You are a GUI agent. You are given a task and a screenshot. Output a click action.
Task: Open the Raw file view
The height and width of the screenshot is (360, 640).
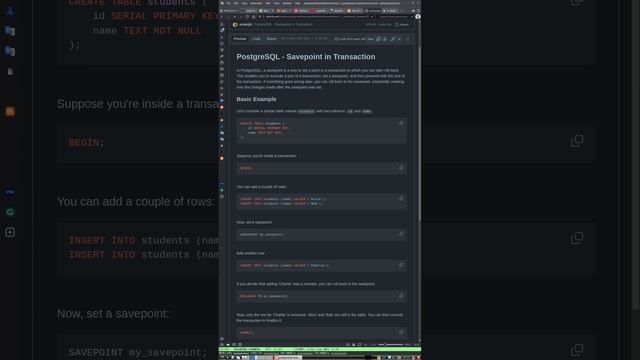tap(370, 39)
